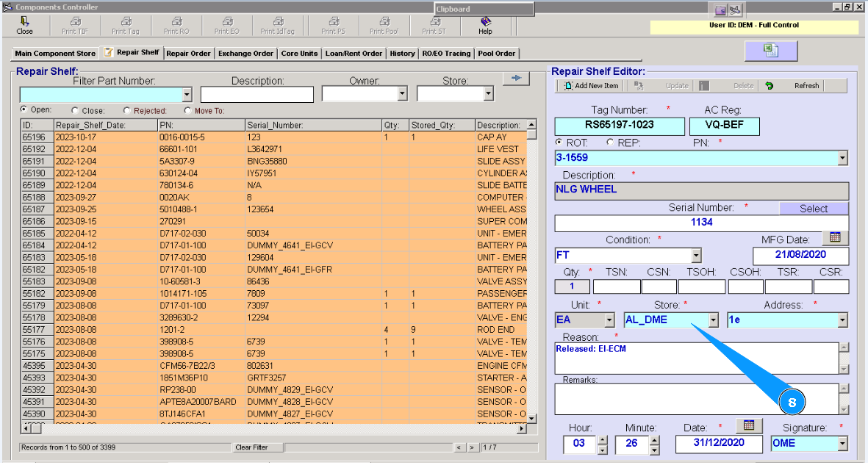
Task: Open the Store dropdown showing AL_DME
Action: 712,320
